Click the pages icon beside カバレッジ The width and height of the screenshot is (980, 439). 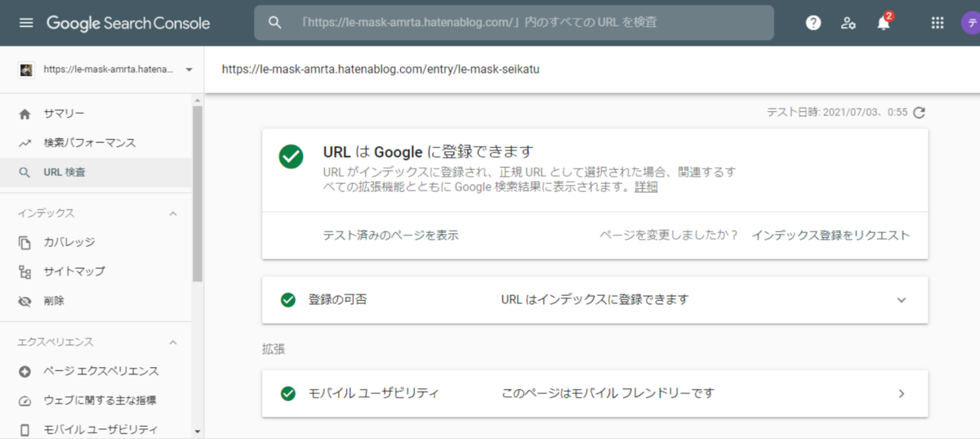(x=25, y=242)
